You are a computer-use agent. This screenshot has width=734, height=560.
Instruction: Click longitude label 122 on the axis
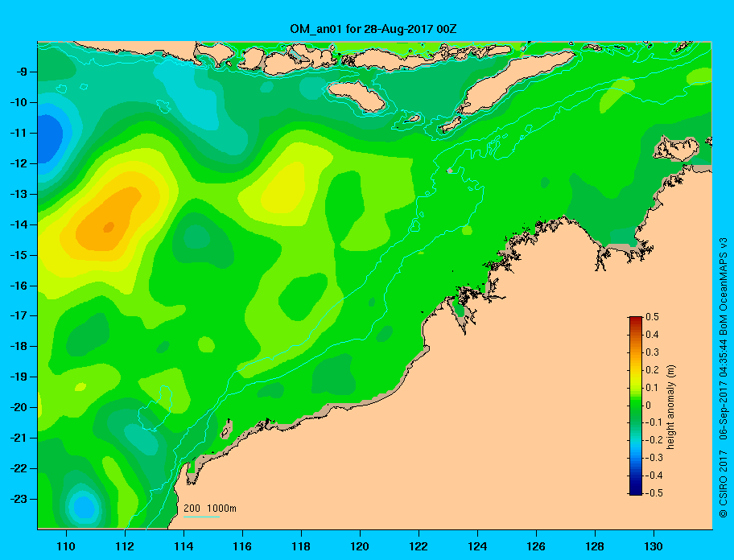click(419, 546)
